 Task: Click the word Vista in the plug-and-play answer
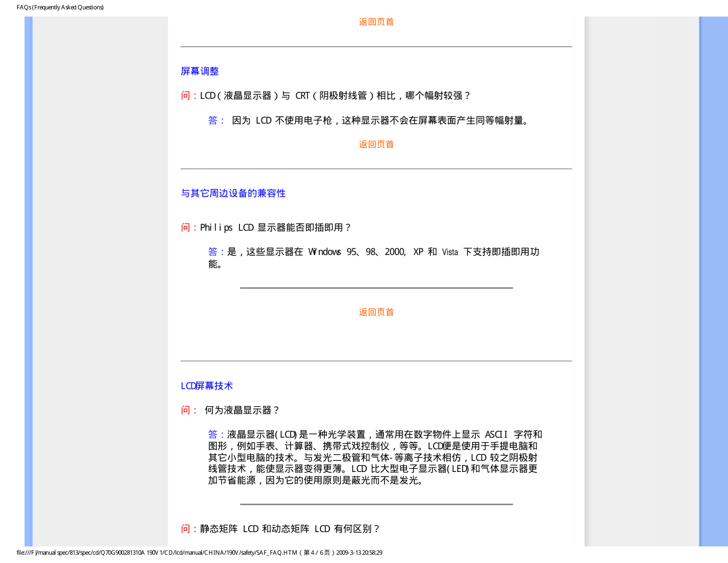450,252
